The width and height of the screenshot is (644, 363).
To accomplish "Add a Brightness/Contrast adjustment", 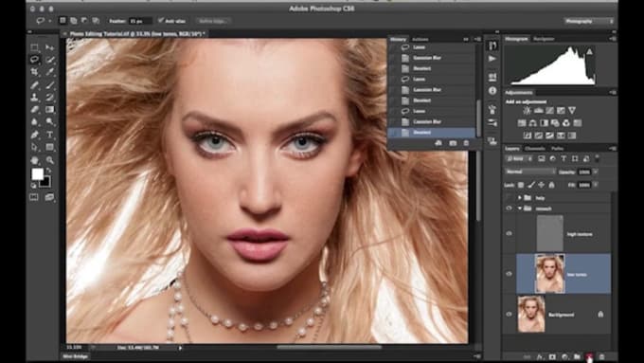I will pos(527,111).
